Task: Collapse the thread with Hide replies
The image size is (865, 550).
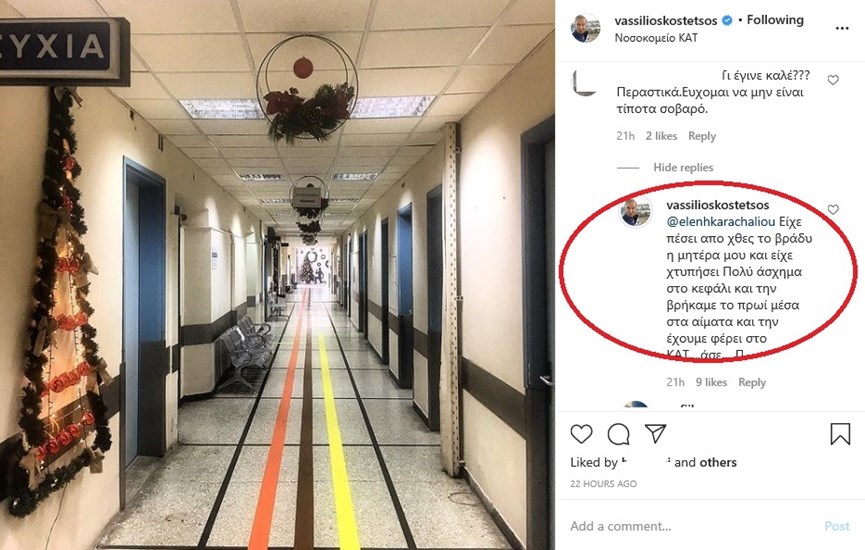Action: 683,167
